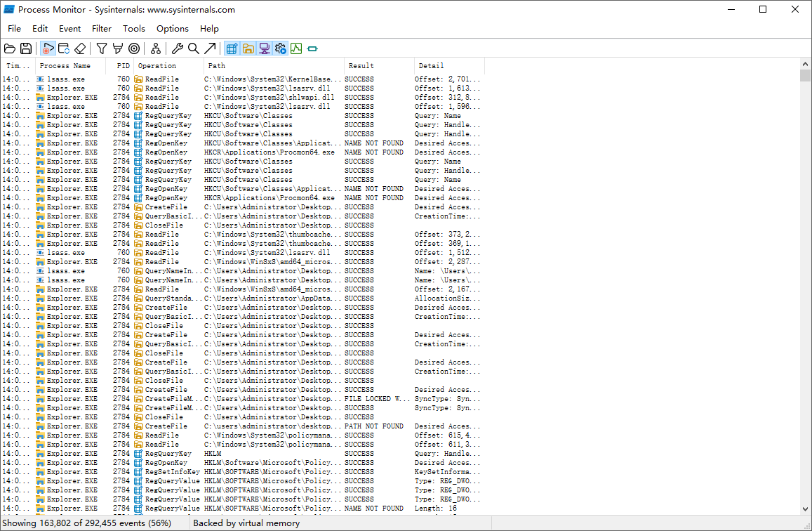The image size is (812, 531).
Task: Open the Help menu
Action: tap(209, 29)
